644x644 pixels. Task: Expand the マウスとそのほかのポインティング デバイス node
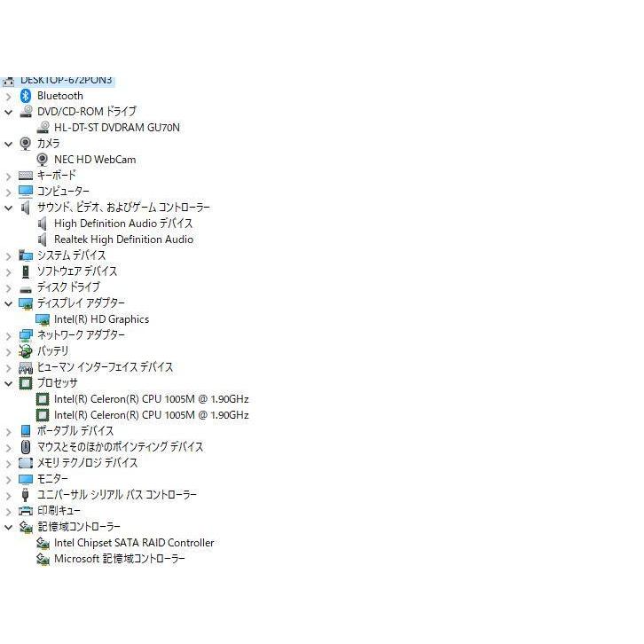8,449
